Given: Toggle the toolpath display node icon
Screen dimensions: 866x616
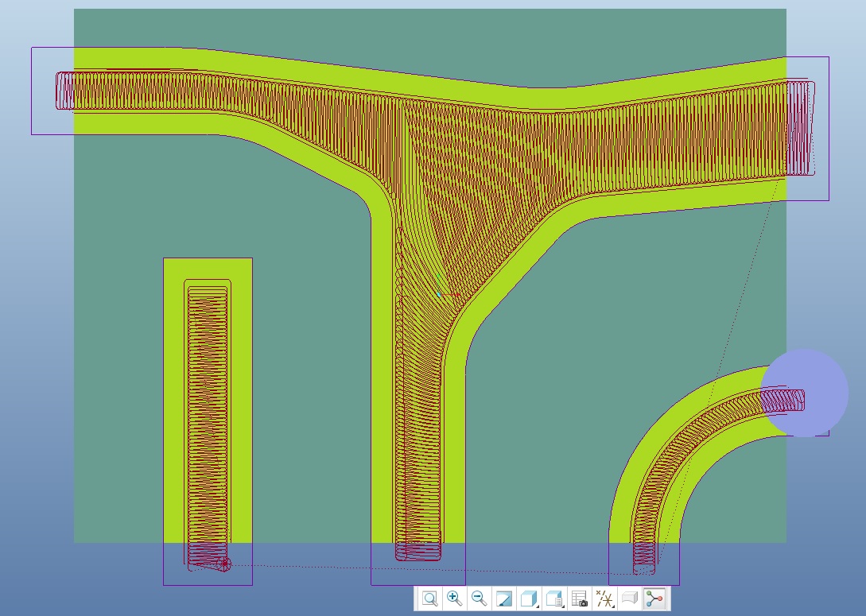Looking at the screenshot, I should (654, 599).
